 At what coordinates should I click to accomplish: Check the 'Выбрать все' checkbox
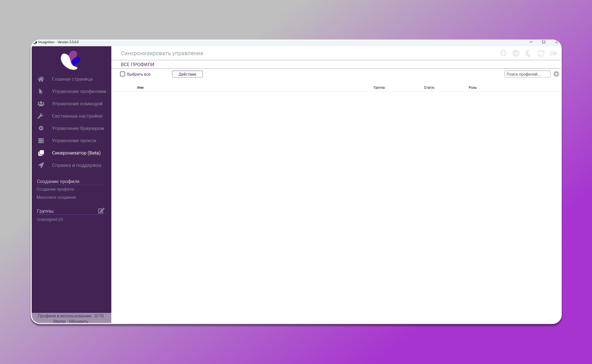(123, 74)
